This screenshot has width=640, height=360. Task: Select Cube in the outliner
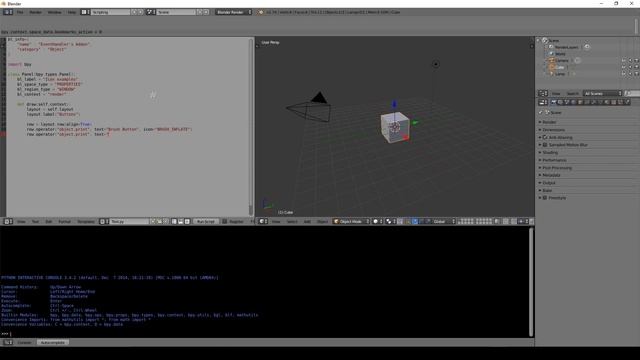click(x=560, y=67)
